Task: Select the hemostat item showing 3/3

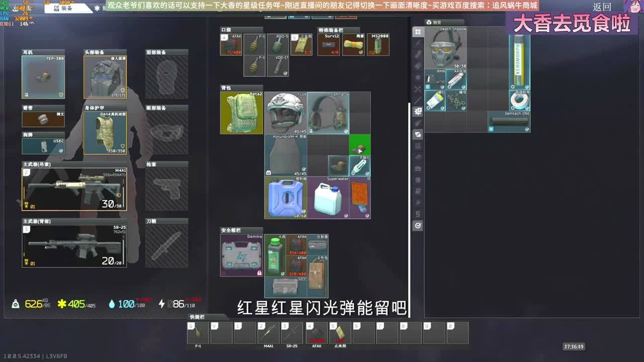Action: click(x=301, y=44)
